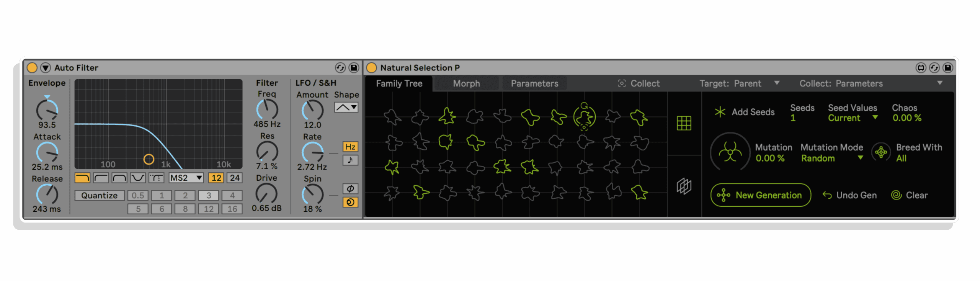
Task: Select the 24 dB filter slope
Action: [235, 178]
